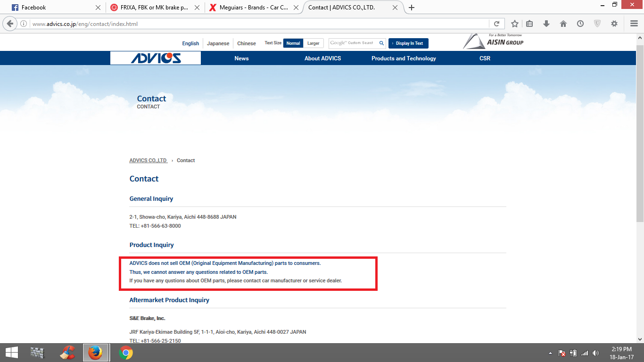Click the Product Inquiry heading

click(152, 245)
